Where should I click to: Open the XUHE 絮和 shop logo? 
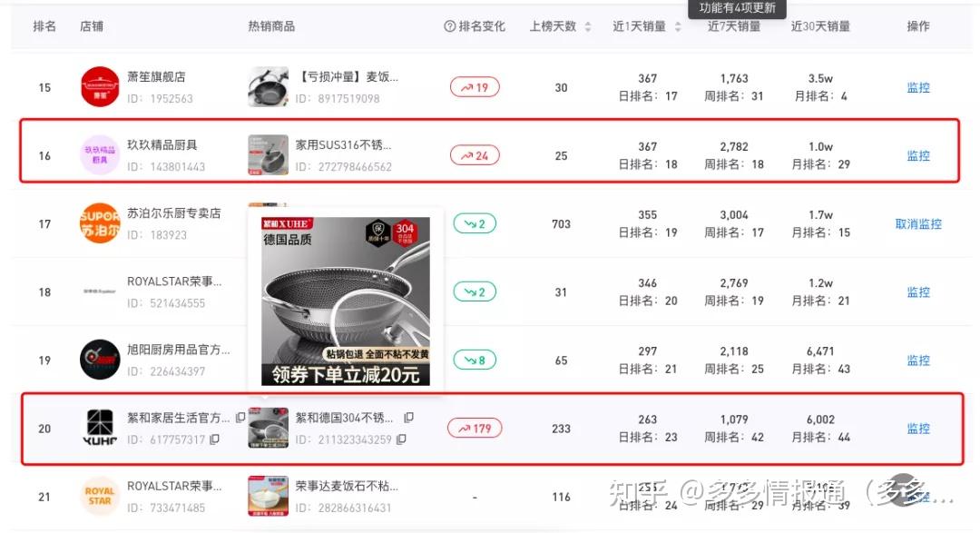tap(100, 428)
